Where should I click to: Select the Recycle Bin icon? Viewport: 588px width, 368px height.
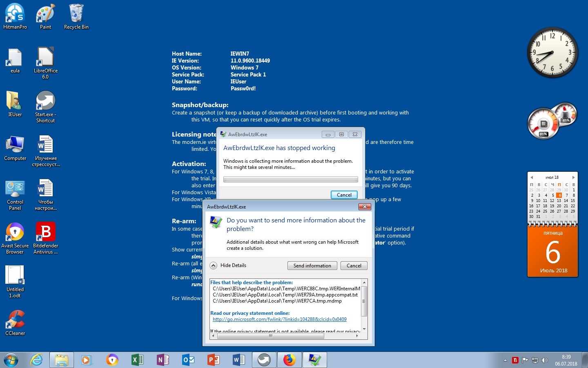point(76,16)
